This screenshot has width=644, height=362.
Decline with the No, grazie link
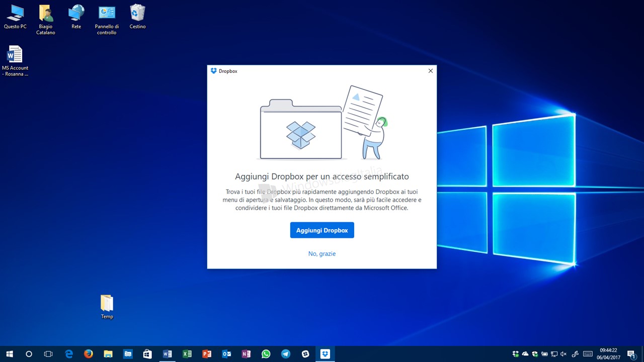tap(322, 254)
